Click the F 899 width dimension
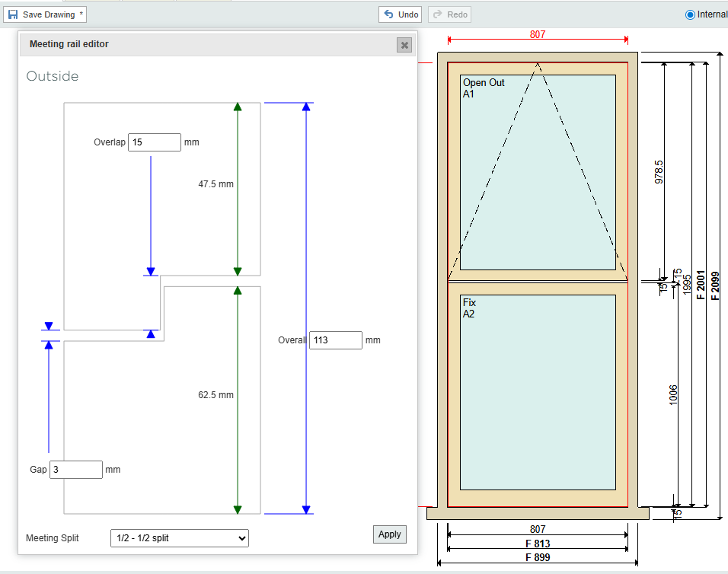This screenshot has width=728, height=574. click(538, 557)
